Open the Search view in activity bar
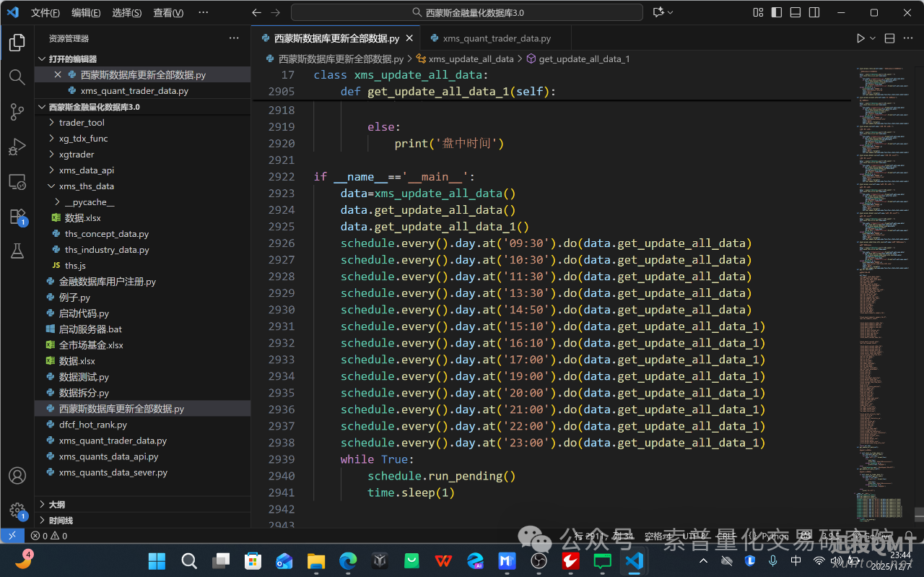Viewport: 924px width, 577px height. coord(17,77)
